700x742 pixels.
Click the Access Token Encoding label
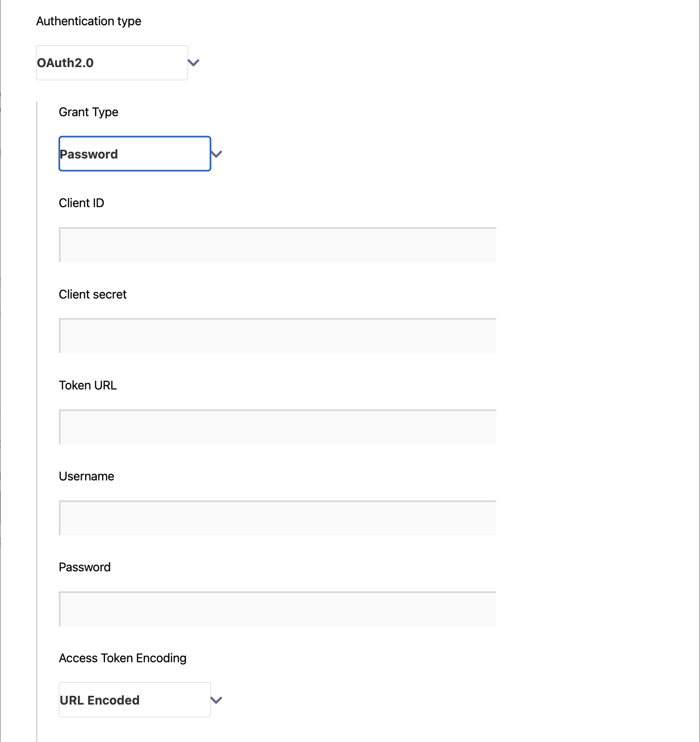click(x=122, y=658)
